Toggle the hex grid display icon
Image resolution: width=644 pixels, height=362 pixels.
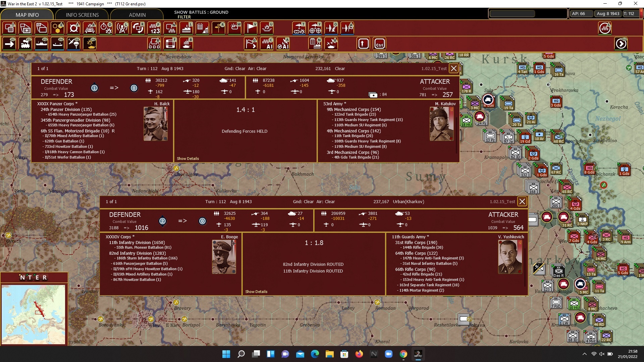[x=57, y=28]
